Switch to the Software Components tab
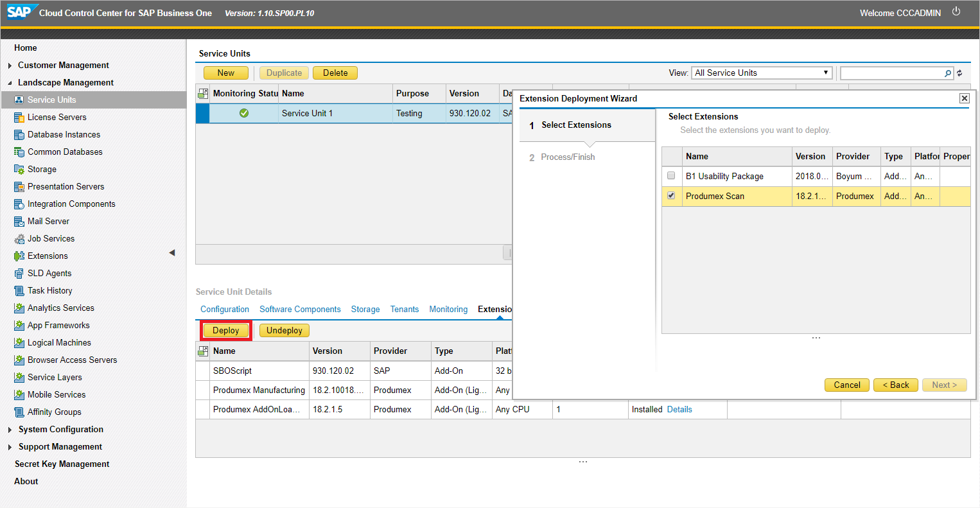Viewport: 980px width, 508px height. [x=300, y=309]
